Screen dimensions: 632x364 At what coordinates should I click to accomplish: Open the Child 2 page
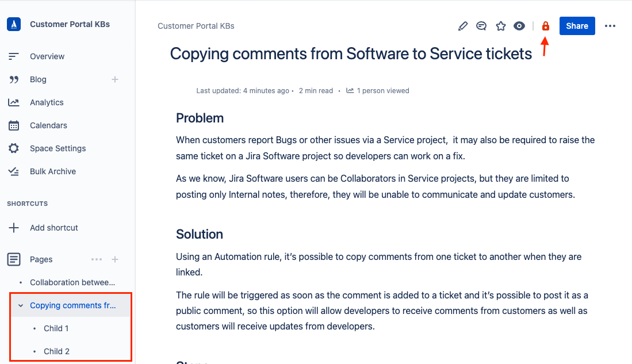click(56, 351)
